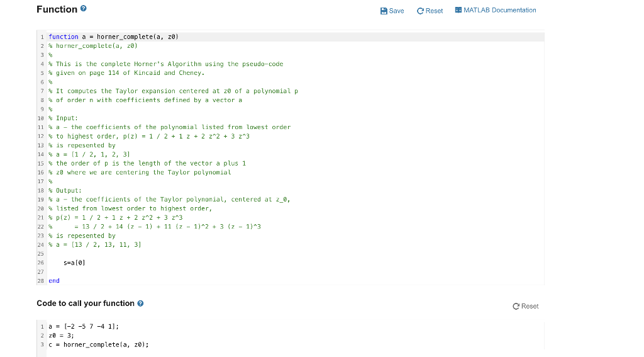Viewport: 644px width, 357px height.
Task: Reset the code to call your function
Action: click(526, 307)
